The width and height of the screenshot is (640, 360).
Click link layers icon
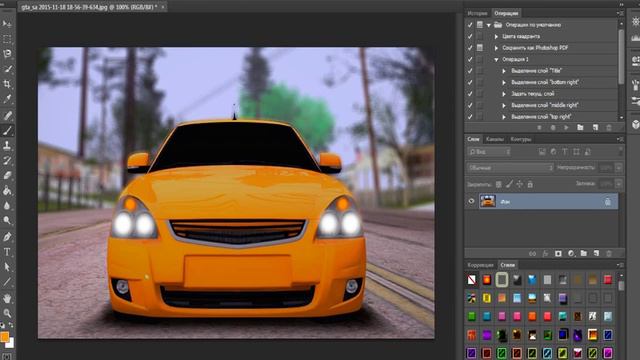click(x=532, y=253)
